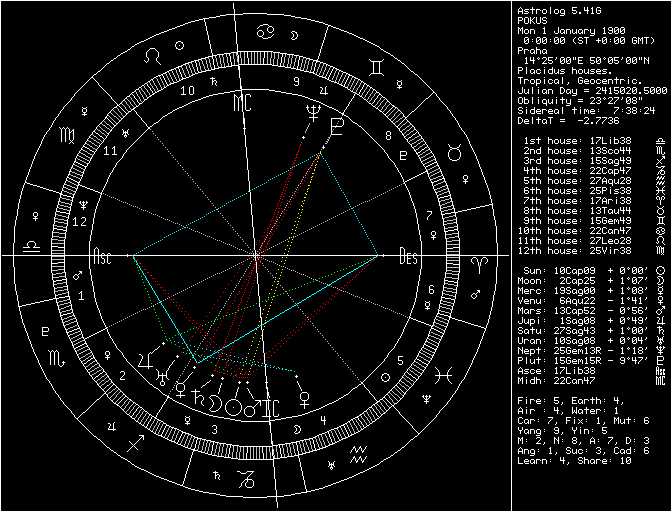Select the Pluto glyph inside the chart wheel

[x=337, y=126]
